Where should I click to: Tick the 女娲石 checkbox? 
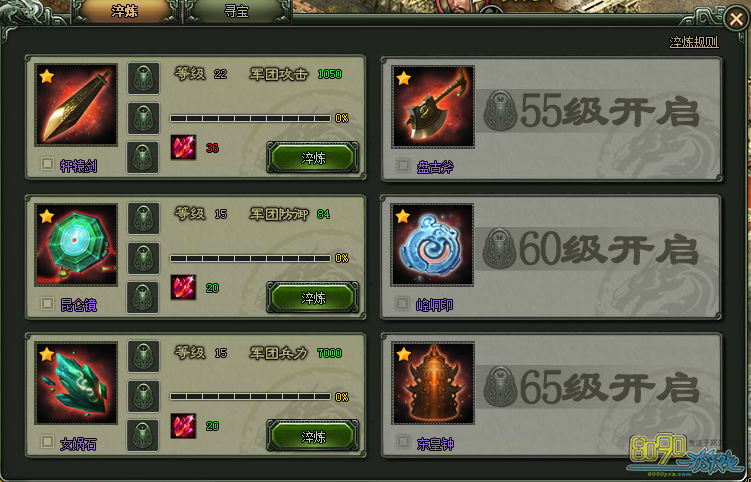coord(47,441)
